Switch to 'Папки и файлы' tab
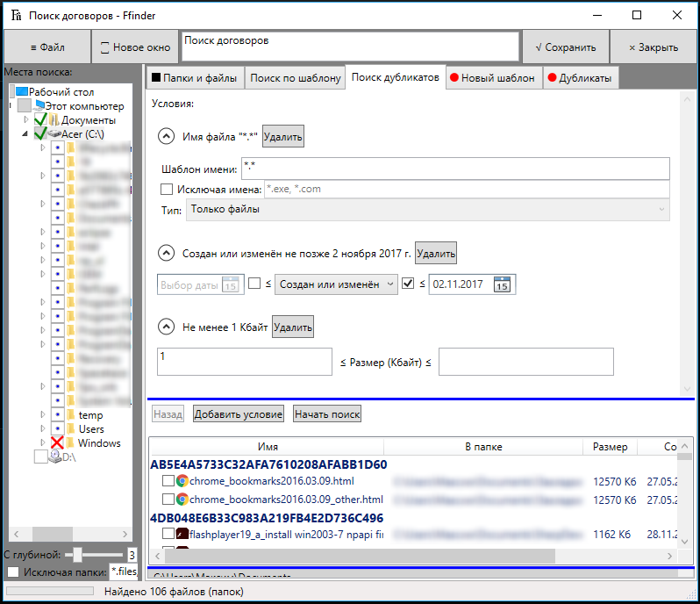This screenshot has width=700, height=604. 195,78
